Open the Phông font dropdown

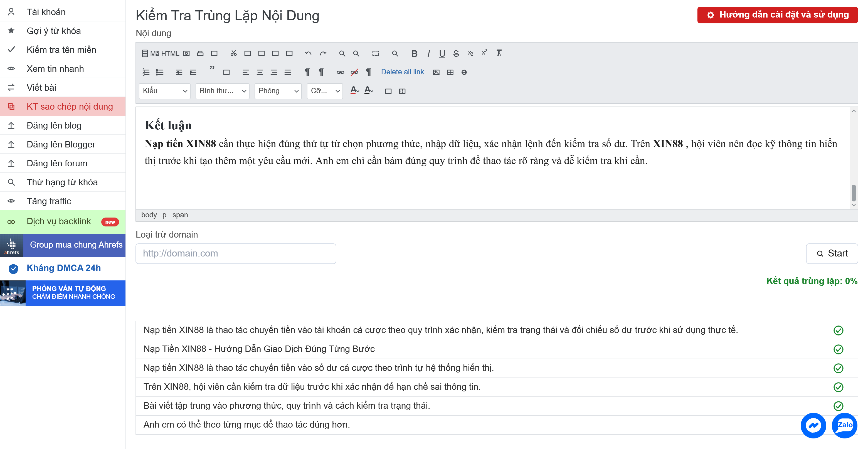pos(278,91)
